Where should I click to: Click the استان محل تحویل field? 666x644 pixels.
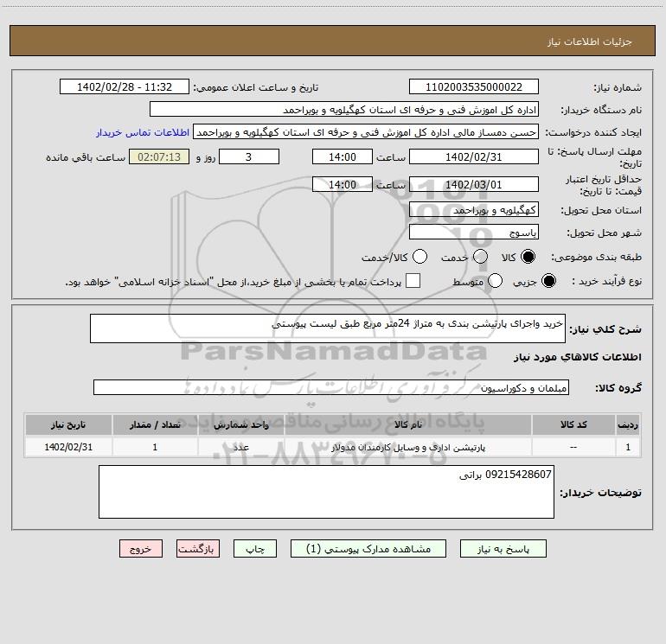click(x=474, y=209)
